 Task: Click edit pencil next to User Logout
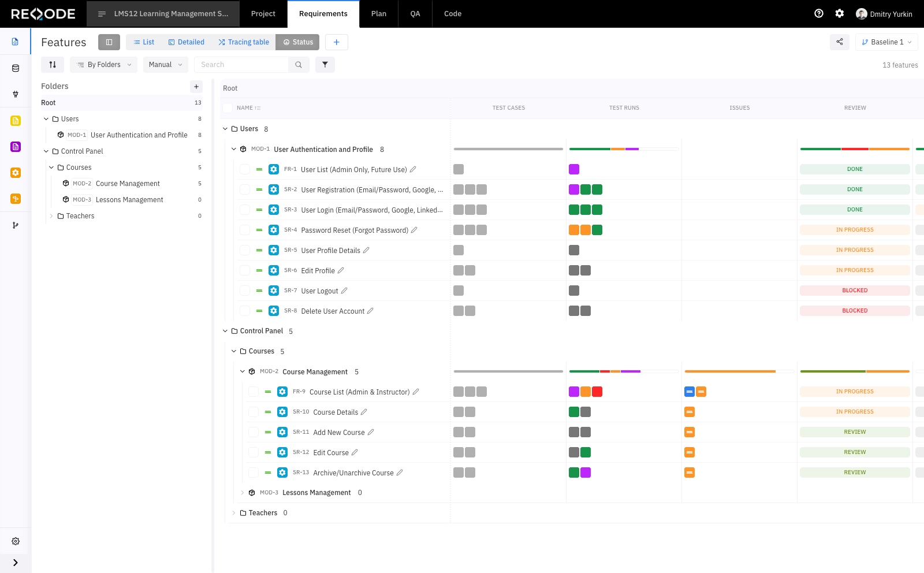click(344, 291)
